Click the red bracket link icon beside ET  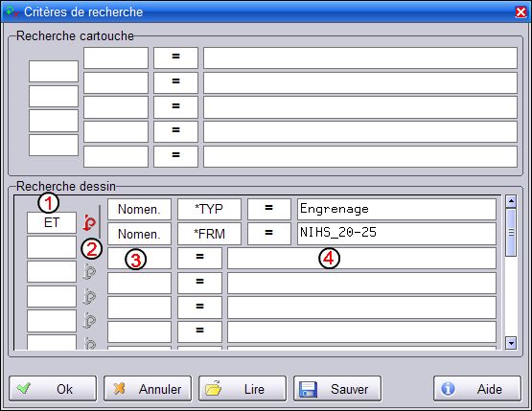point(89,223)
